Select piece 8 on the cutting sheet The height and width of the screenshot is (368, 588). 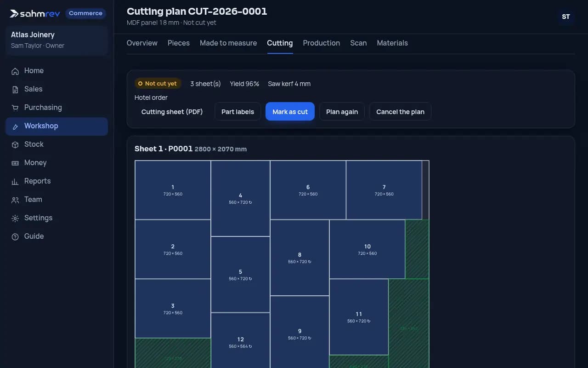point(300,258)
